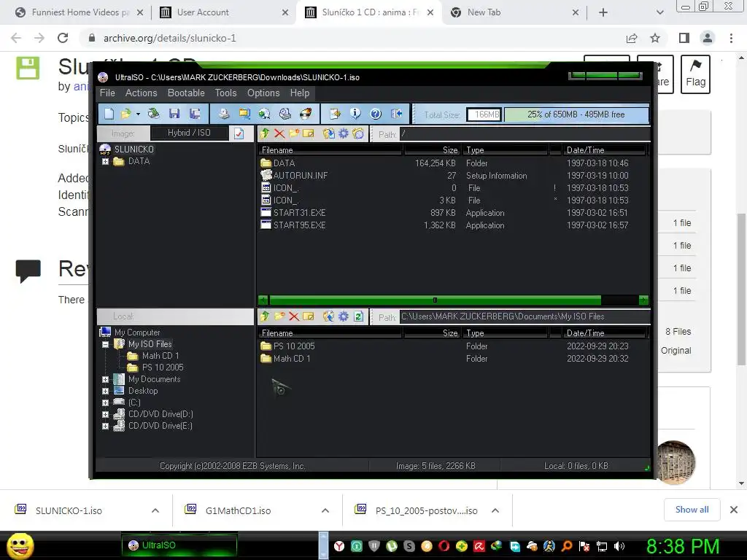Click the red Opera tray icon
This screenshot has width=747, height=560.
coord(444,546)
